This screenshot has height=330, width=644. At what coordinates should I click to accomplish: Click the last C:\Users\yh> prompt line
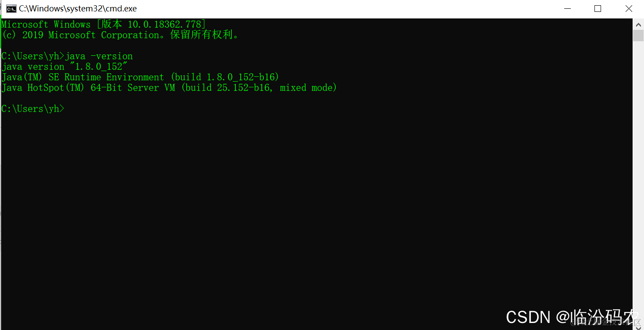click(x=33, y=109)
